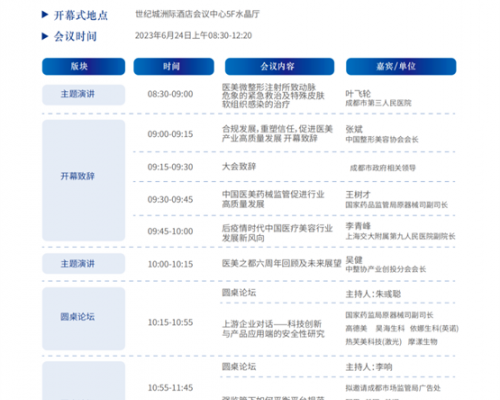Click panel company 依娜生科(英诺)
Screen dimensions: 500x400
(434, 329)
